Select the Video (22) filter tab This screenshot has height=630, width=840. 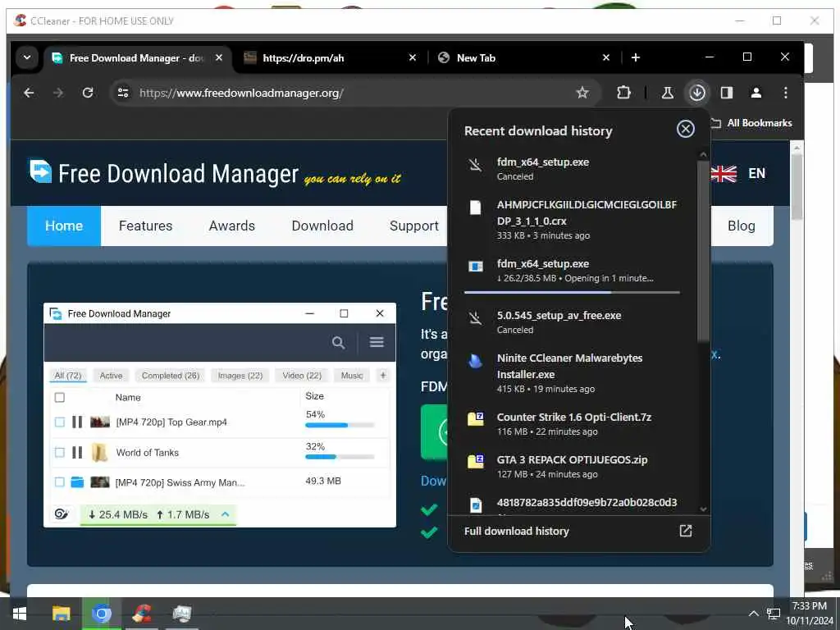click(x=302, y=376)
